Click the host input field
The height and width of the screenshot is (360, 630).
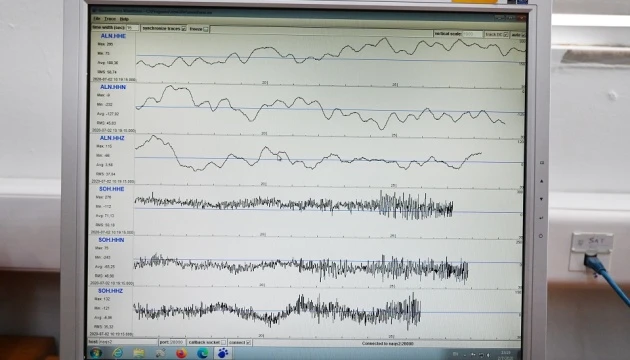[128, 342]
